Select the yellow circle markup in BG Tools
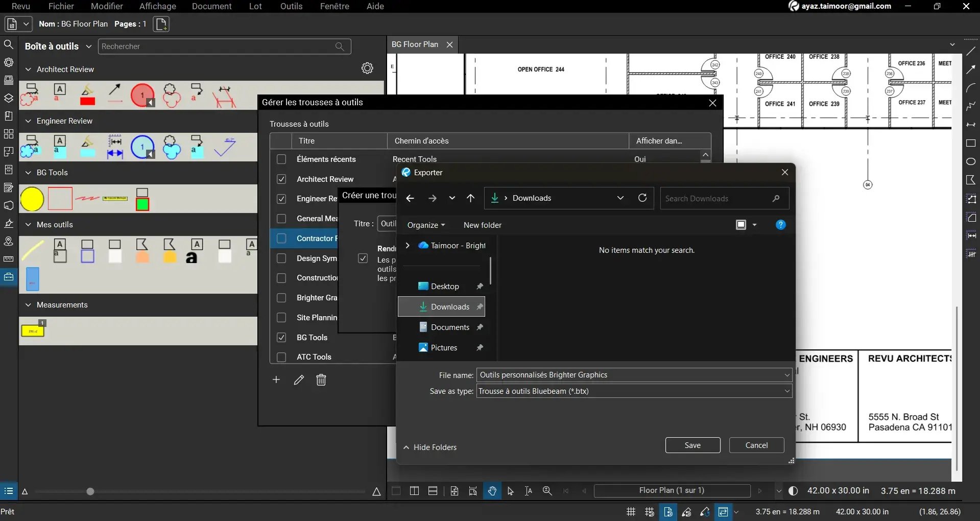The width and height of the screenshot is (980, 521). [x=32, y=199]
